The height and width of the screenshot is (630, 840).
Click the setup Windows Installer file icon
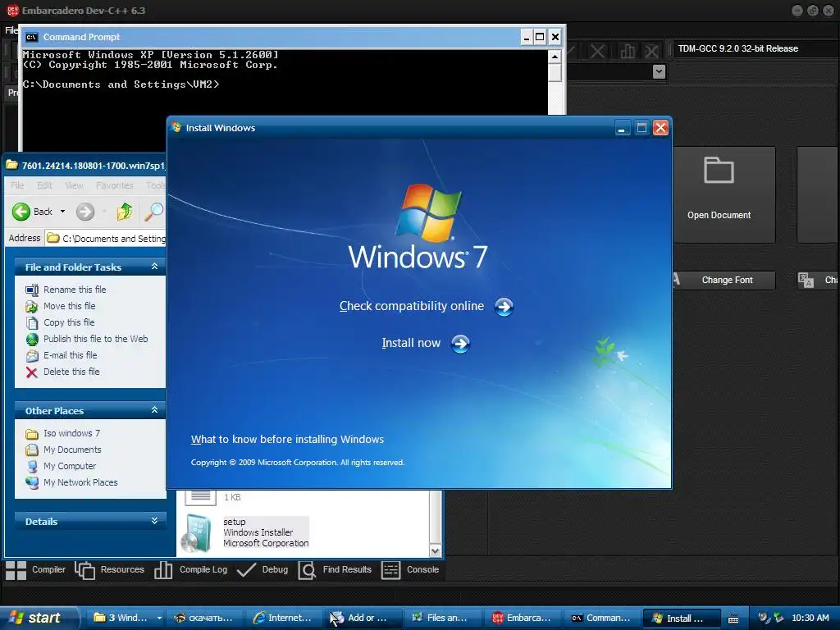pos(197,532)
